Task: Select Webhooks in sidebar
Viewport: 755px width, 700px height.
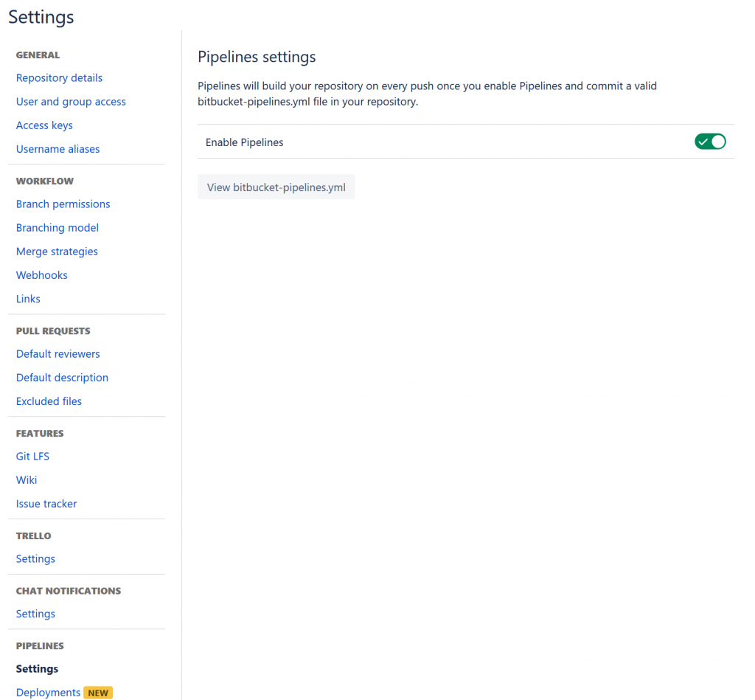Action: point(42,275)
